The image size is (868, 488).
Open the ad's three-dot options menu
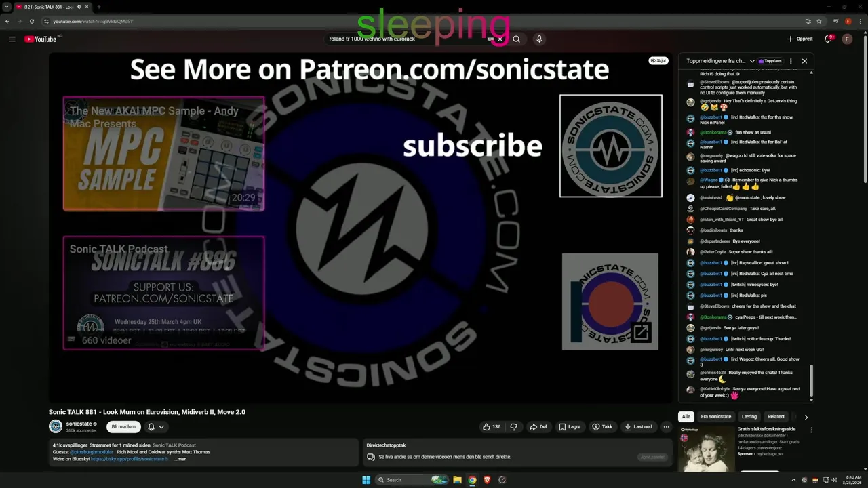pos(811,430)
